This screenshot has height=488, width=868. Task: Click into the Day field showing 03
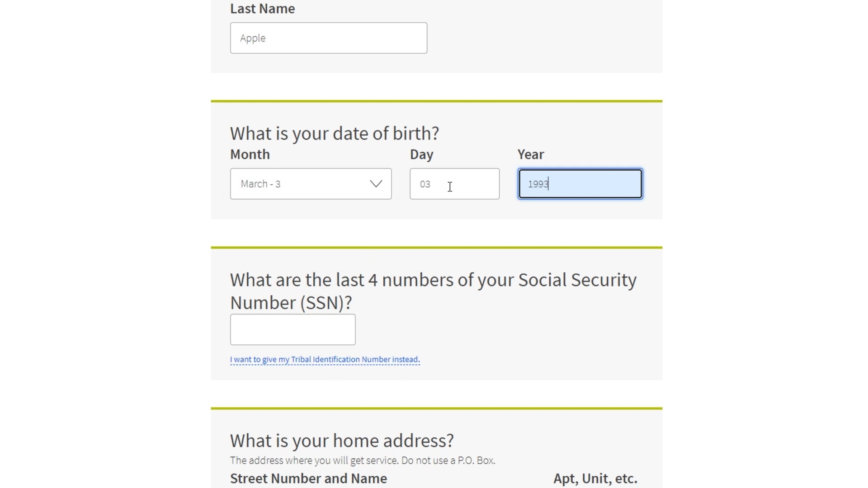point(454,184)
